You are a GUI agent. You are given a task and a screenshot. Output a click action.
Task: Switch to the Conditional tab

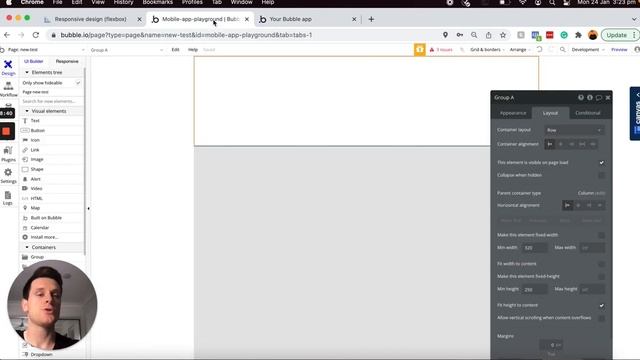(x=588, y=113)
